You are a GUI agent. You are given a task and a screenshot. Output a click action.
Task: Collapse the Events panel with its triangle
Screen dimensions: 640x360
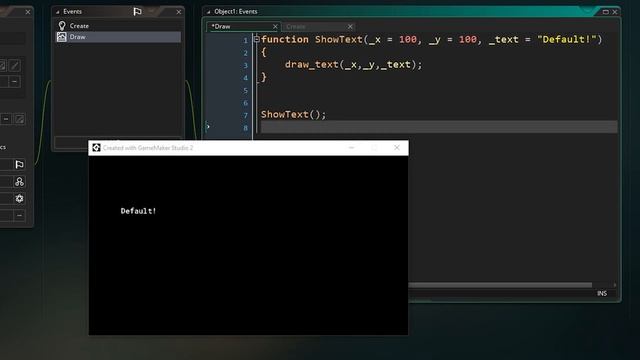[58, 12]
